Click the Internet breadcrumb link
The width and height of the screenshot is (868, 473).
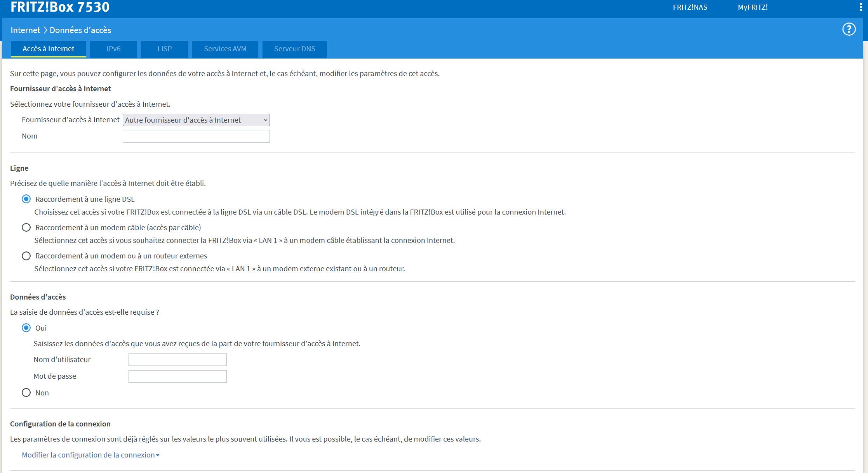pyautogui.click(x=25, y=30)
